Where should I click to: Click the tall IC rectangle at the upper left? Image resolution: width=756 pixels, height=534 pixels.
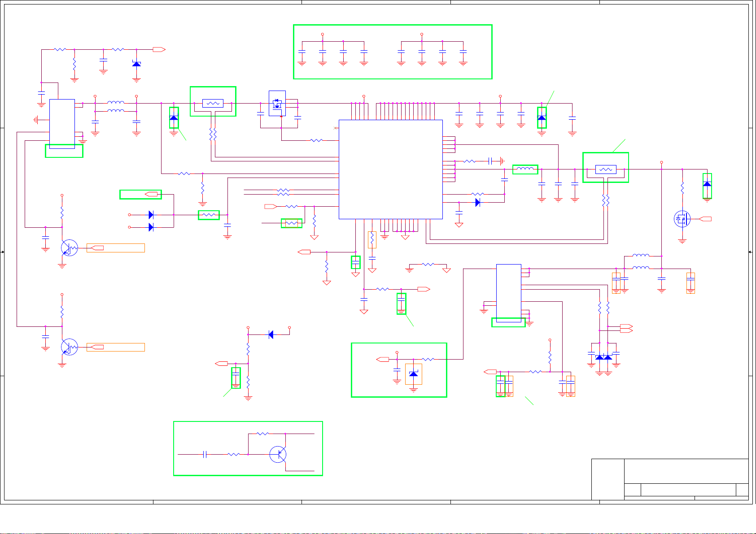click(62, 124)
